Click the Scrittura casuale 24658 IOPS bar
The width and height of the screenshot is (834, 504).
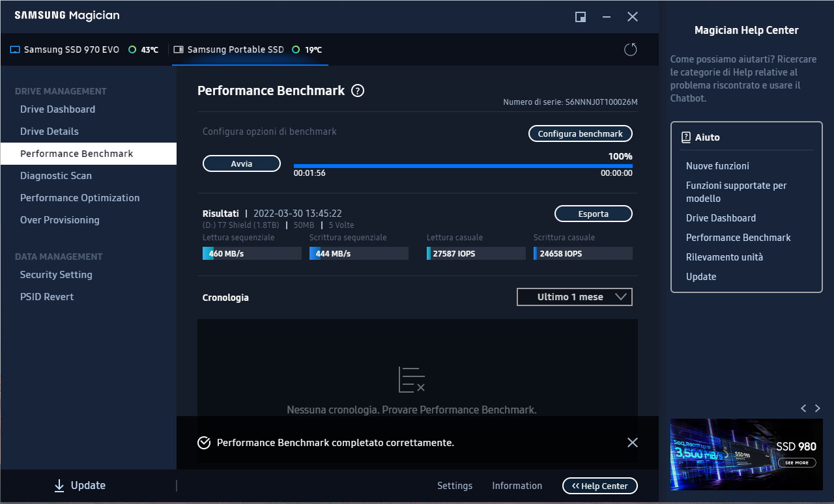tap(583, 253)
